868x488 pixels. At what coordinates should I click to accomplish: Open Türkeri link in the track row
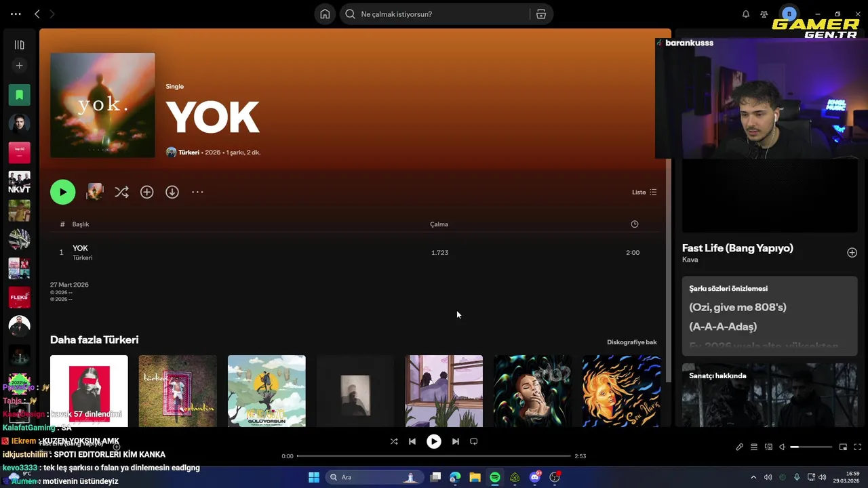[x=83, y=258]
